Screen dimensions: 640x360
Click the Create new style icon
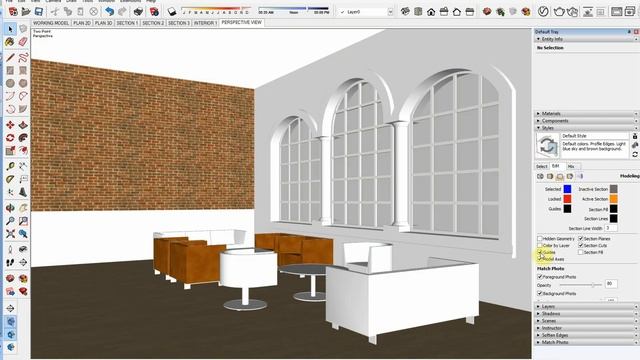tap(635, 145)
